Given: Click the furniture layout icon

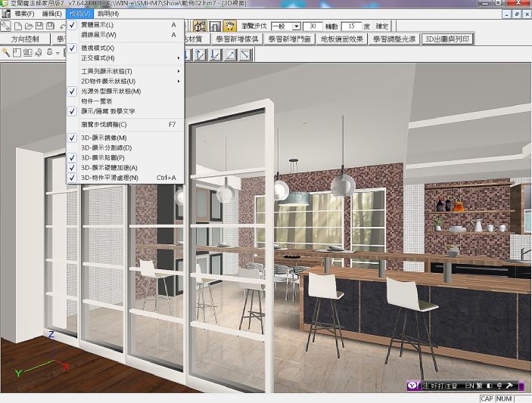Looking at the screenshot, I should pos(28,52).
